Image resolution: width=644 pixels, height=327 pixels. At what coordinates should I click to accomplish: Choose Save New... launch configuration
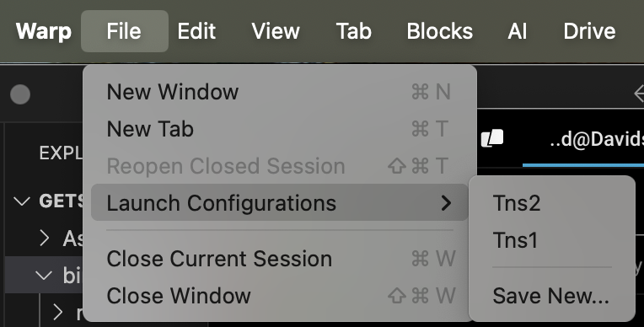552,296
